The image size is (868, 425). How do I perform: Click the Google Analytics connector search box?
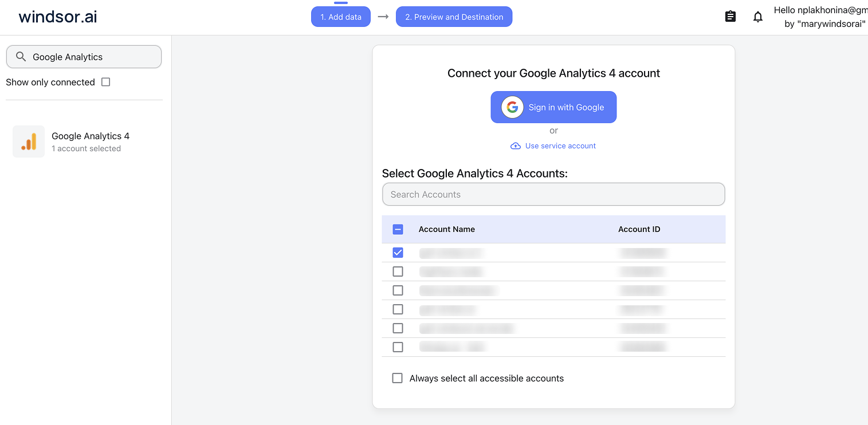84,57
